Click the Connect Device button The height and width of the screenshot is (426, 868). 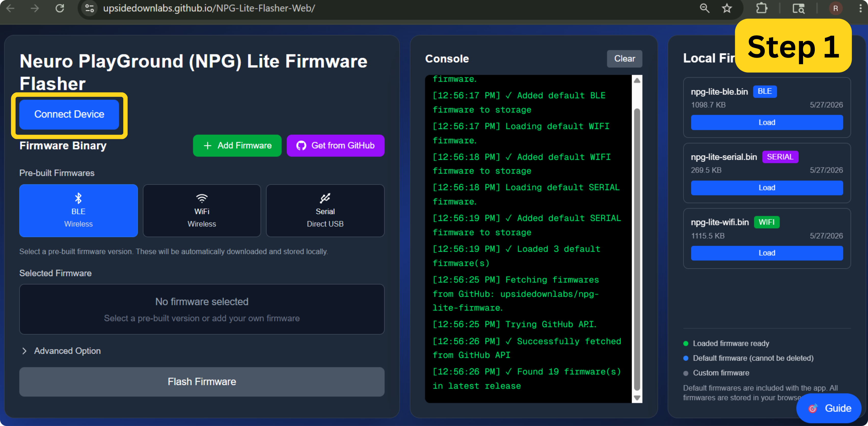69,114
